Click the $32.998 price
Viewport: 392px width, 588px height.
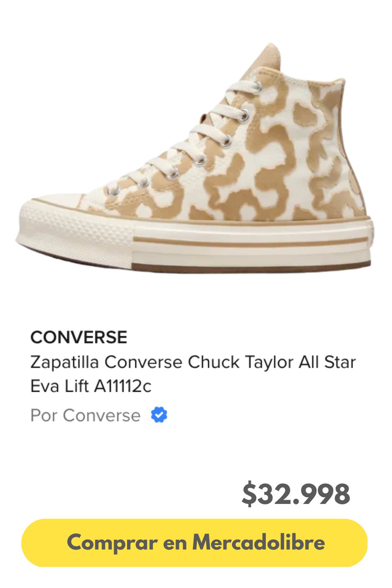(296, 494)
